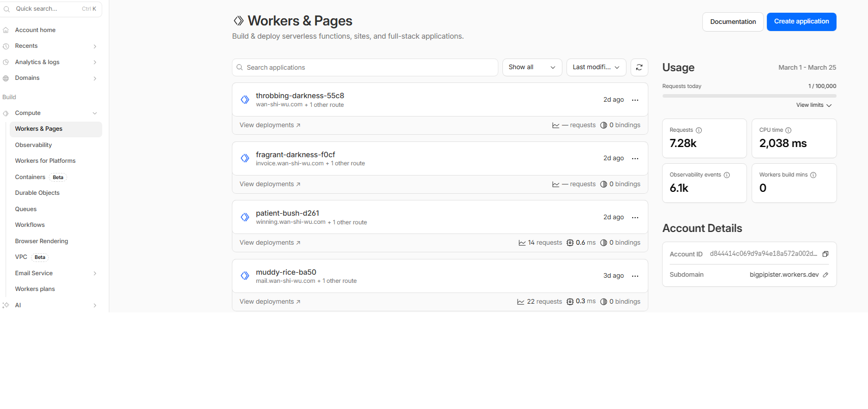The height and width of the screenshot is (409, 868).
Task: Select Workers & Pages in sidebar
Action: (x=56, y=129)
